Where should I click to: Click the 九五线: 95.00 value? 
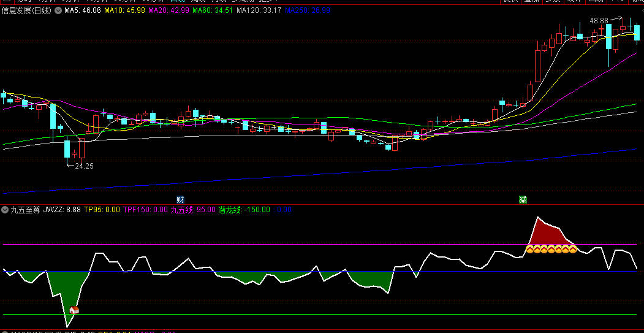click(x=193, y=210)
